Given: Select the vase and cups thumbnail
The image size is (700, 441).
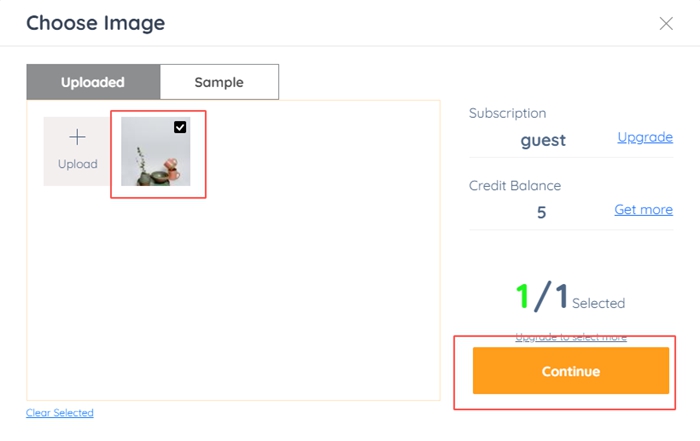Looking at the screenshot, I should tap(155, 151).
